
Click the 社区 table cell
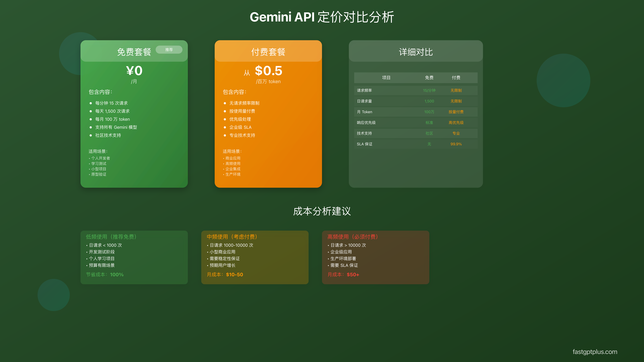429,133
